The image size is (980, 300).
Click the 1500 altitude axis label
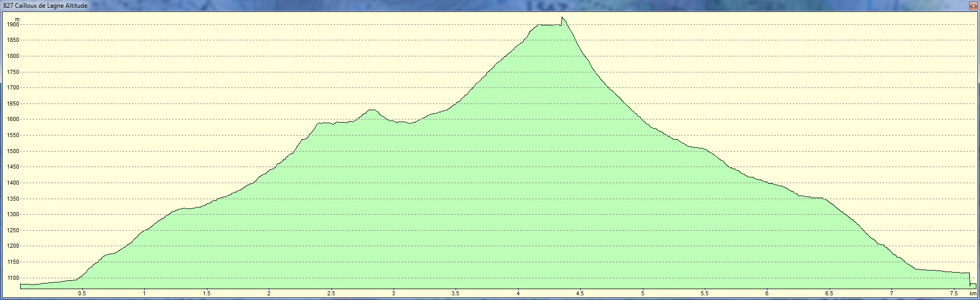[x=13, y=152]
